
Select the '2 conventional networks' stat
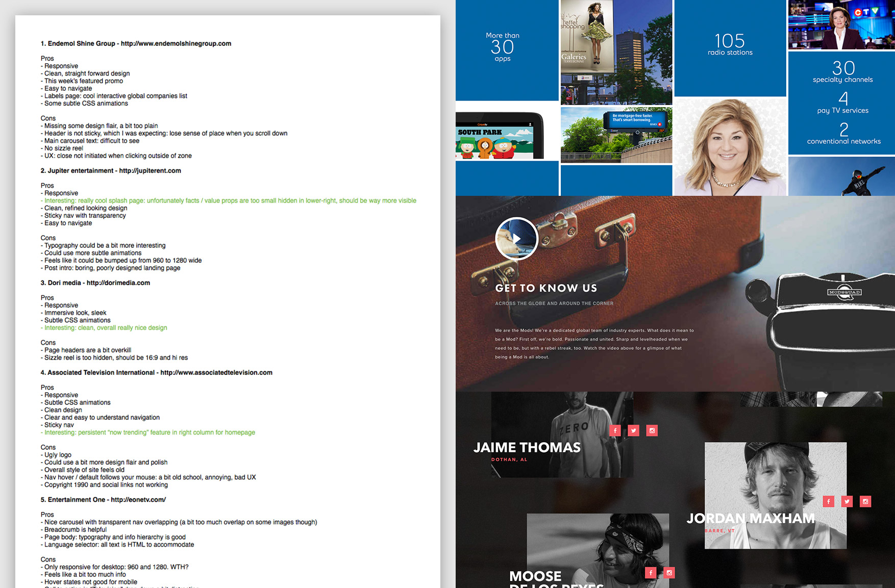coord(843,134)
